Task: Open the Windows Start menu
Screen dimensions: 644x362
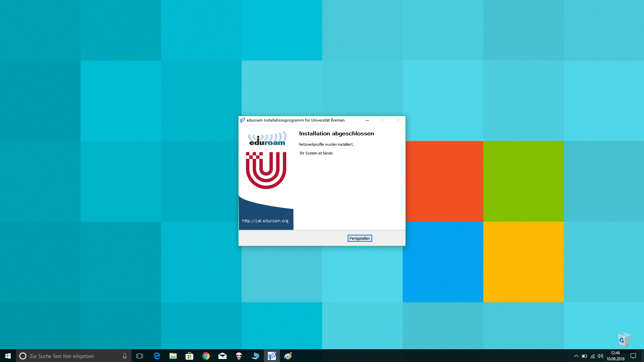Action: point(8,356)
